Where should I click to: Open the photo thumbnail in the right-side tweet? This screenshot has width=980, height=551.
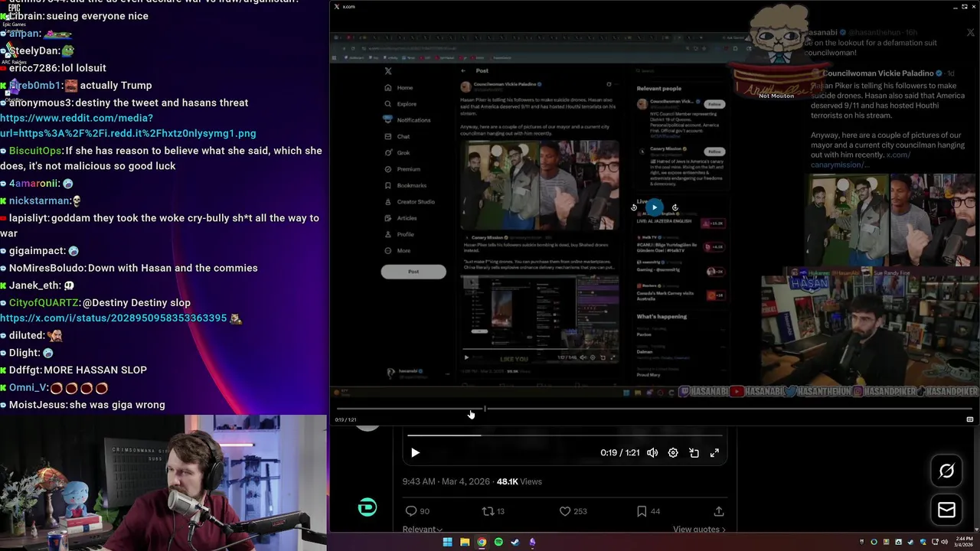coord(893,220)
